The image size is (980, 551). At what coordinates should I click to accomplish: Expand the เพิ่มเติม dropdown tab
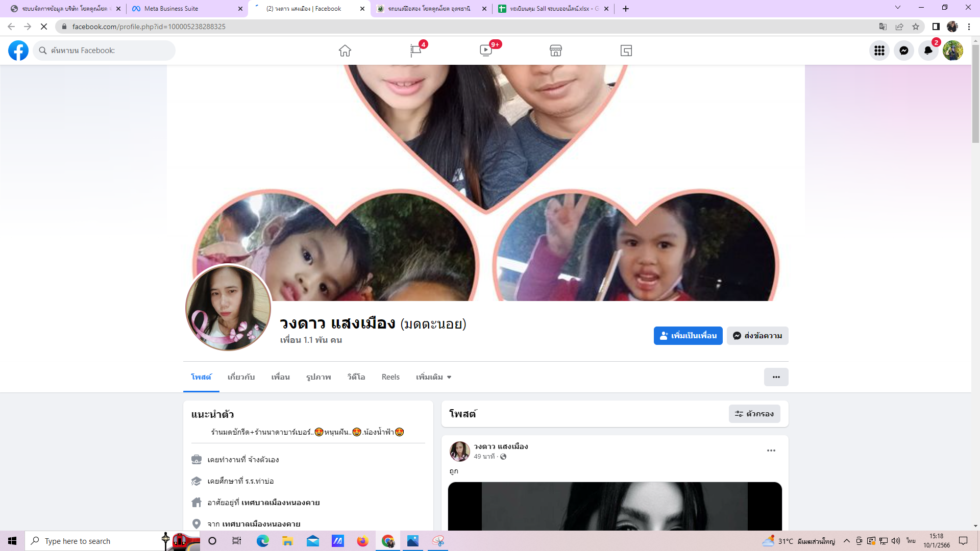(433, 377)
